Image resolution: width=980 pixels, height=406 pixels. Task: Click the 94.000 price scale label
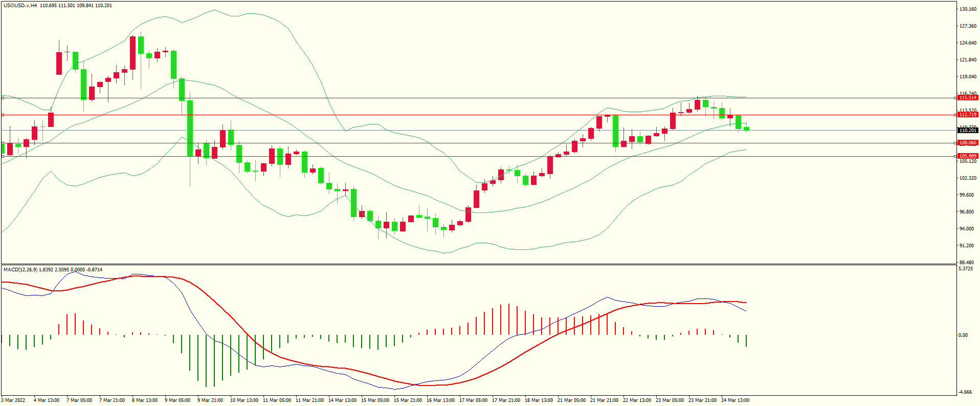tap(967, 229)
